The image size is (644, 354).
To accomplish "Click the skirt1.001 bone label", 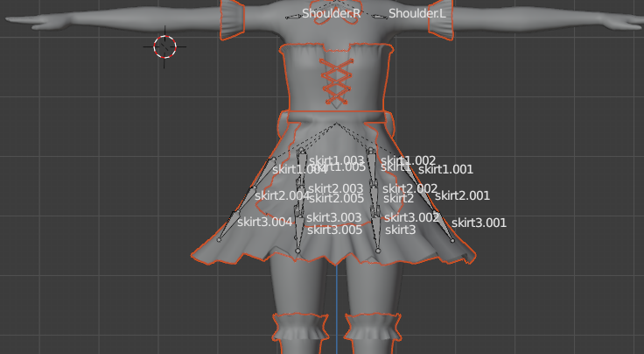I will [445, 169].
